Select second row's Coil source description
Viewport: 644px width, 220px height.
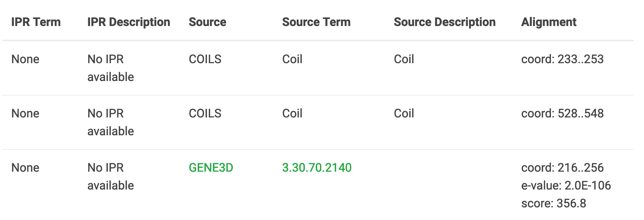pyautogui.click(x=404, y=113)
